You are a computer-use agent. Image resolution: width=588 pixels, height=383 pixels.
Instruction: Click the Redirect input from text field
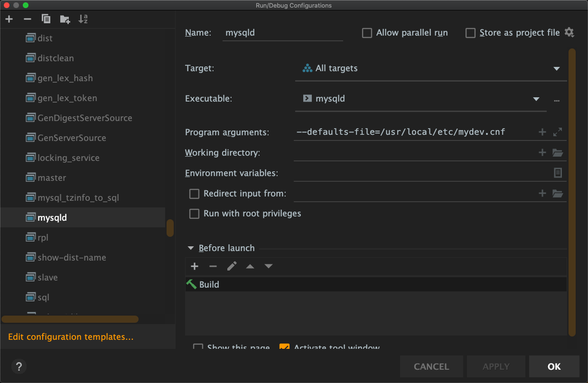click(415, 193)
